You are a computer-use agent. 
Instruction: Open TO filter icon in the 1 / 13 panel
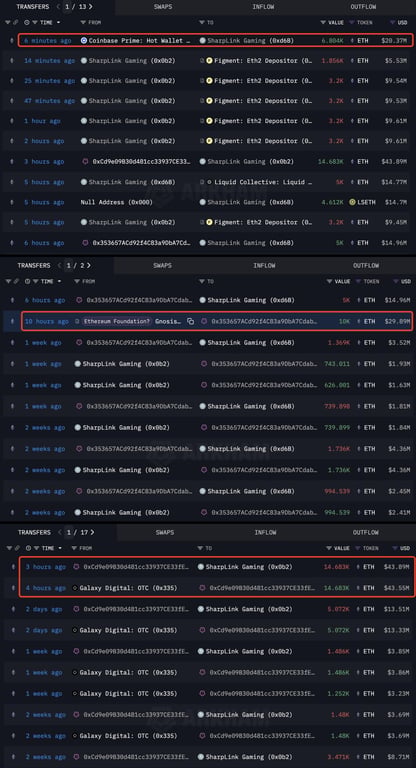201,23
